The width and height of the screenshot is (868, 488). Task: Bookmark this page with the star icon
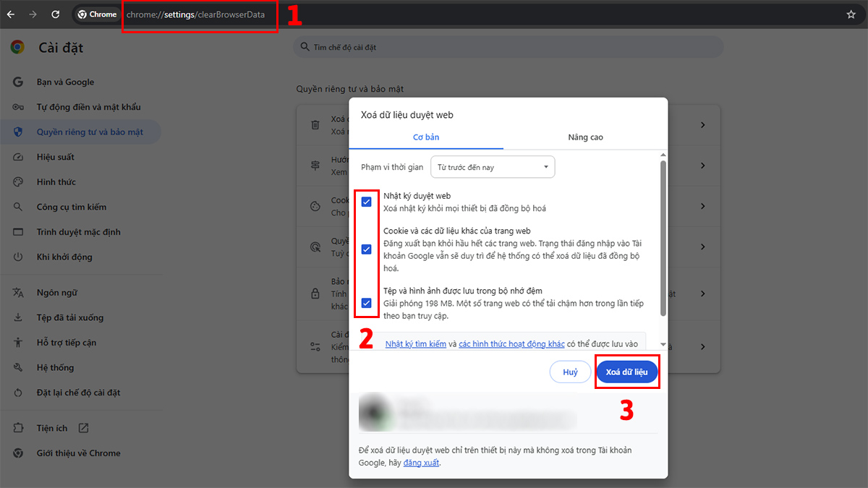851,14
